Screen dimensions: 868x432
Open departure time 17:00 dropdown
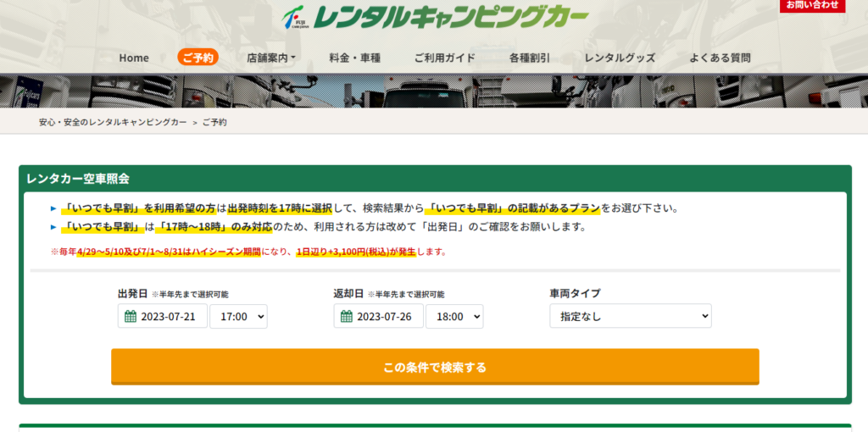(238, 317)
